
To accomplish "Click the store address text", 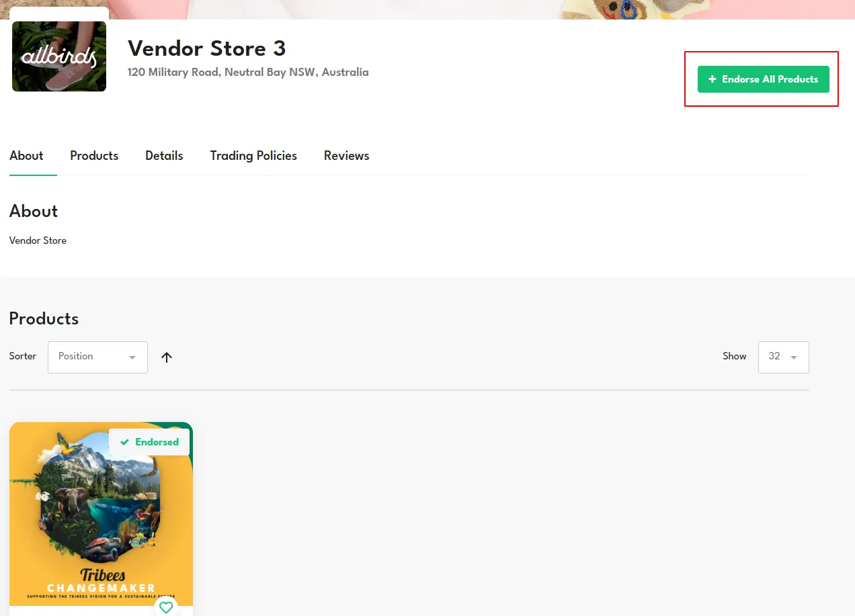I will (248, 72).
